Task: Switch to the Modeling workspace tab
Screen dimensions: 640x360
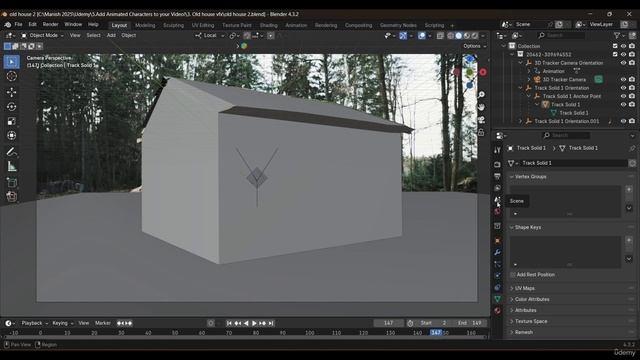Action: tap(145, 25)
